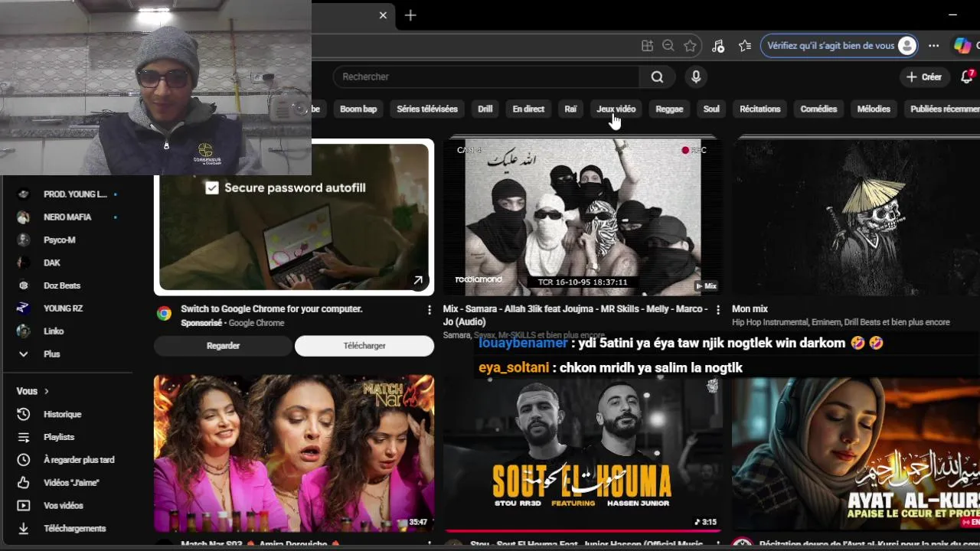Open 'Switch to Google Chrome for your computer' title
Viewport: 980px width, 551px height.
[x=272, y=309]
